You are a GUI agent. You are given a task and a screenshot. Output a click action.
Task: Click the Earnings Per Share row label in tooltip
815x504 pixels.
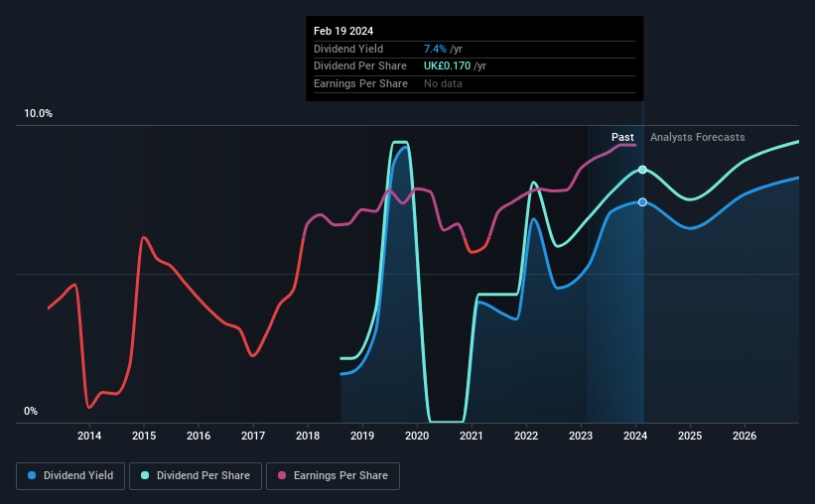[x=360, y=83]
